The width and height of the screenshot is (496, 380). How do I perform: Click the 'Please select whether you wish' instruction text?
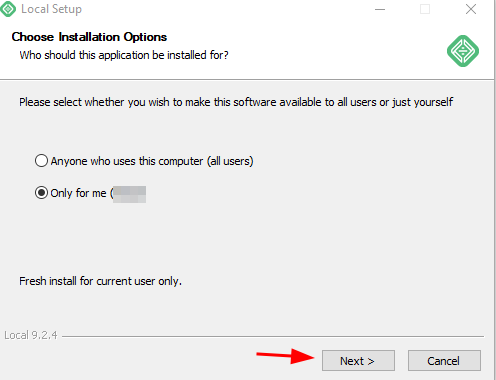click(x=236, y=102)
